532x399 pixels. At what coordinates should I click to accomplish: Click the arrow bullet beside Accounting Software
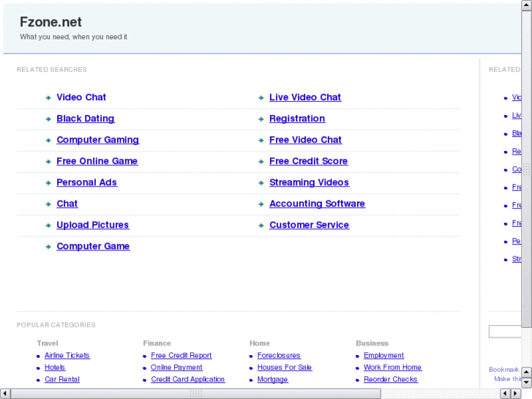pos(261,204)
